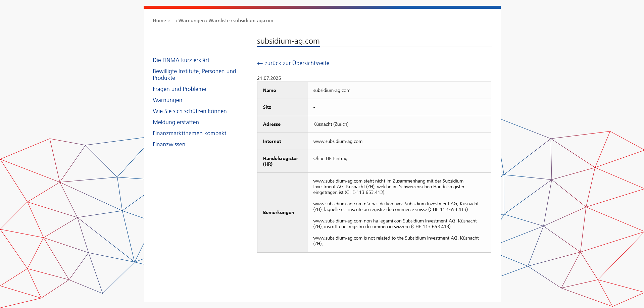
Task: Open 'Finanzwissen' in the sidebar
Action: point(169,144)
